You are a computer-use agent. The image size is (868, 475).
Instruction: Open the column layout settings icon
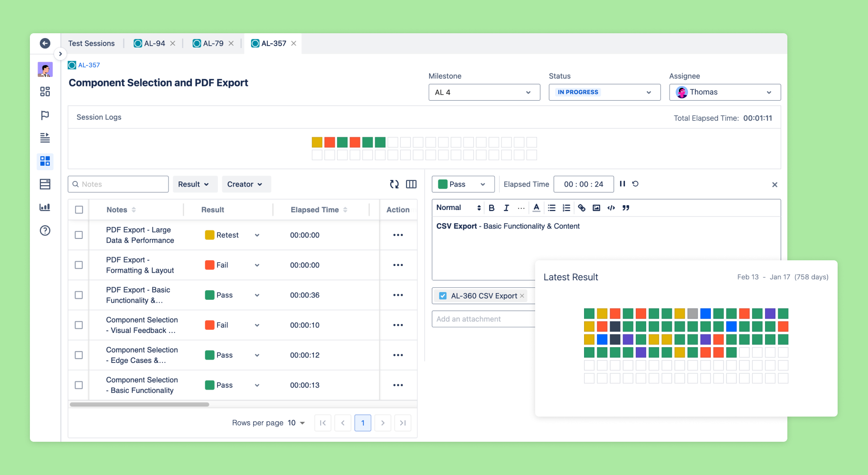pos(411,184)
